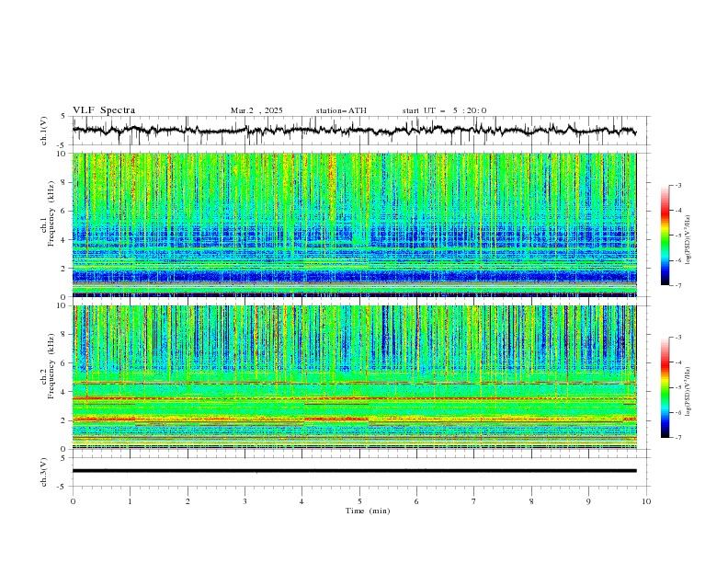
Task: Click time axis tick label "5"
Action: (x=359, y=501)
